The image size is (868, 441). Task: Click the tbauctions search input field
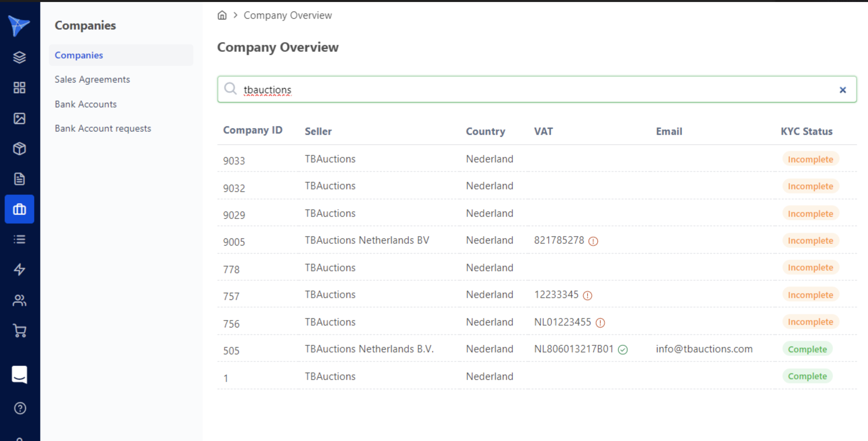click(x=404, y=89)
